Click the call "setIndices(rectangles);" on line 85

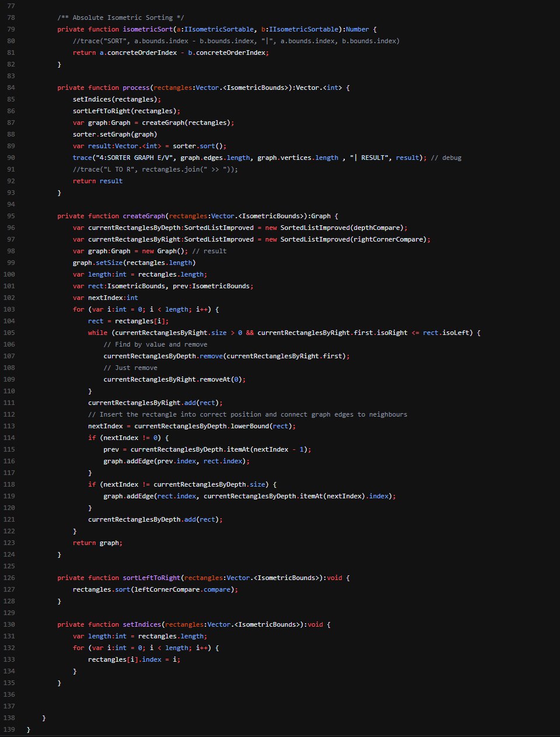point(117,99)
